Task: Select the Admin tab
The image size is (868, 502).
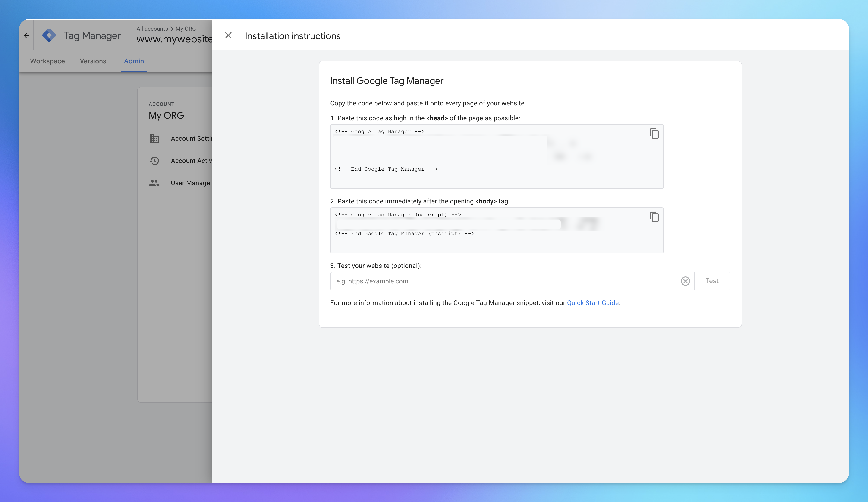Action: click(134, 61)
